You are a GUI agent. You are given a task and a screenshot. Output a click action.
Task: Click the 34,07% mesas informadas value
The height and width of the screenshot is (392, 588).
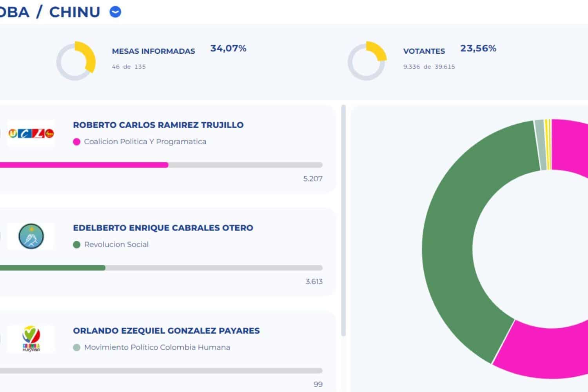(228, 48)
